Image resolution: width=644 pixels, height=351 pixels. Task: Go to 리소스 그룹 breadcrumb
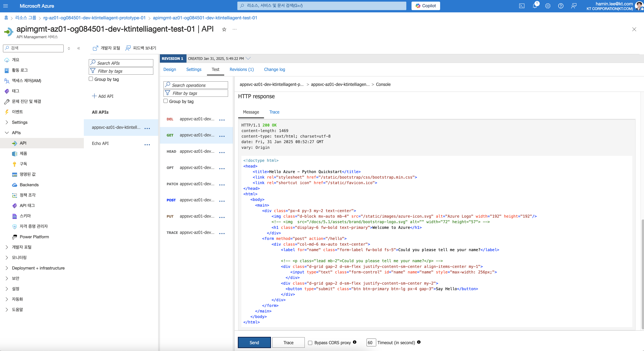pyautogui.click(x=26, y=18)
